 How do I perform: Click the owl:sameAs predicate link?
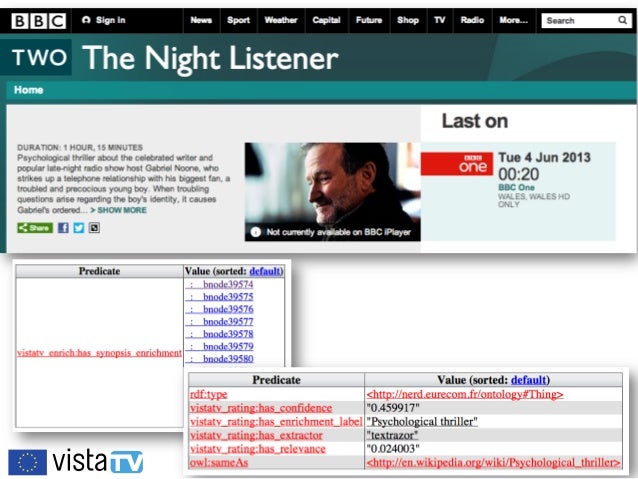click(218, 462)
